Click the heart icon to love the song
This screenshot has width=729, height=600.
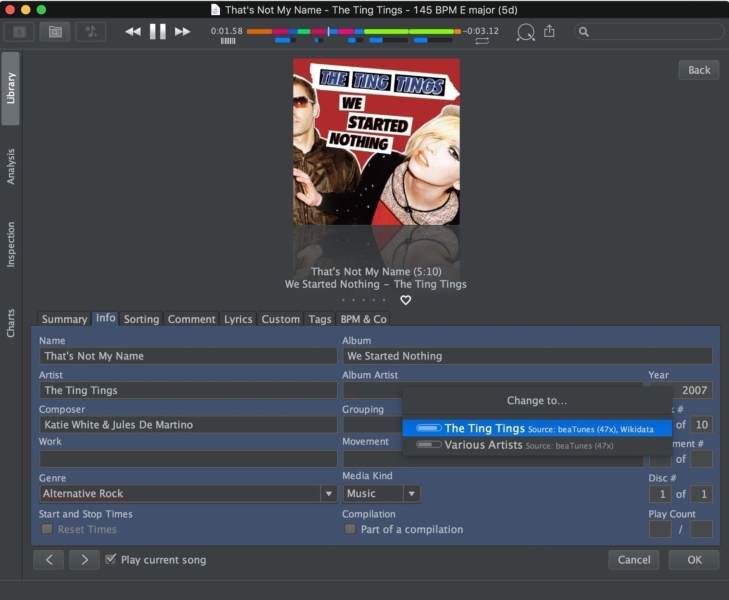[x=405, y=300]
